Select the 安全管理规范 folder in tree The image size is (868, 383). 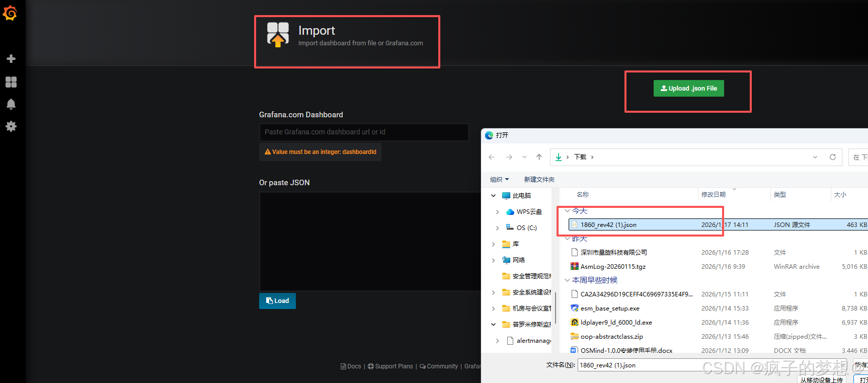point(527,276)
